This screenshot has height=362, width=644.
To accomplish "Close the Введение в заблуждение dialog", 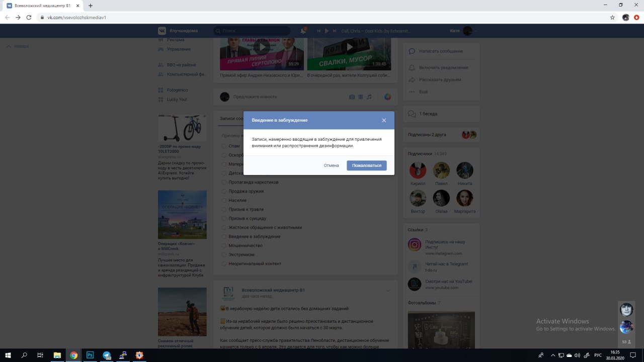I will pos(384,120).
